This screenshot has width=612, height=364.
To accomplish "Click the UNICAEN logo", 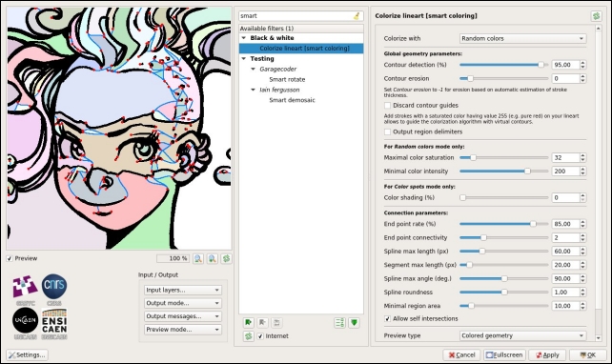I will (x=25, y=323).
